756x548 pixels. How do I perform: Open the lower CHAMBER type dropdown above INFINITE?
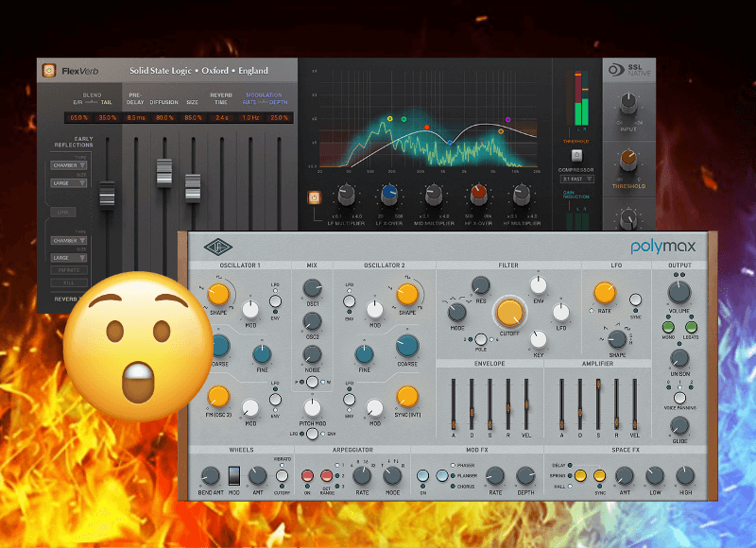click(68, 241)
